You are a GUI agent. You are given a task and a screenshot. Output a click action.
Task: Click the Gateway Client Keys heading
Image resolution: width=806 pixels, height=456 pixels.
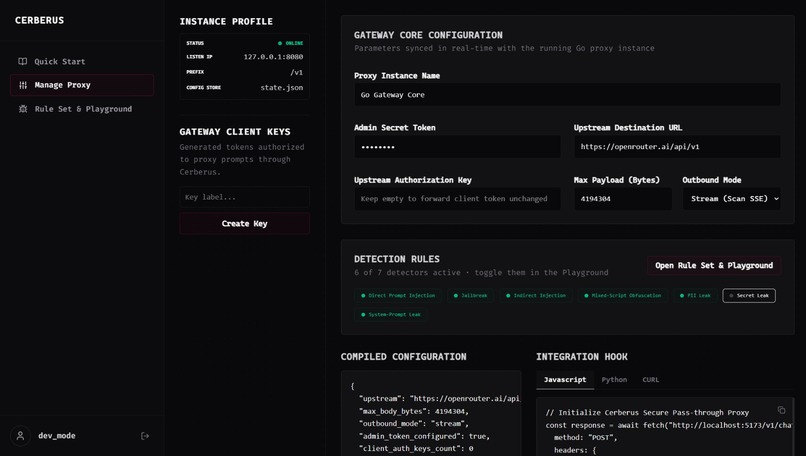pos(235,132)
